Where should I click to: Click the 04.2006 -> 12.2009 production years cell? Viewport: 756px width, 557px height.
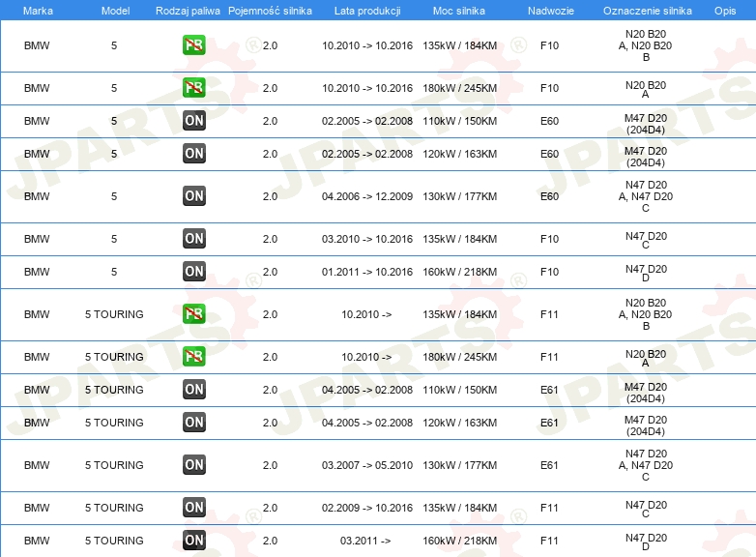366,196
